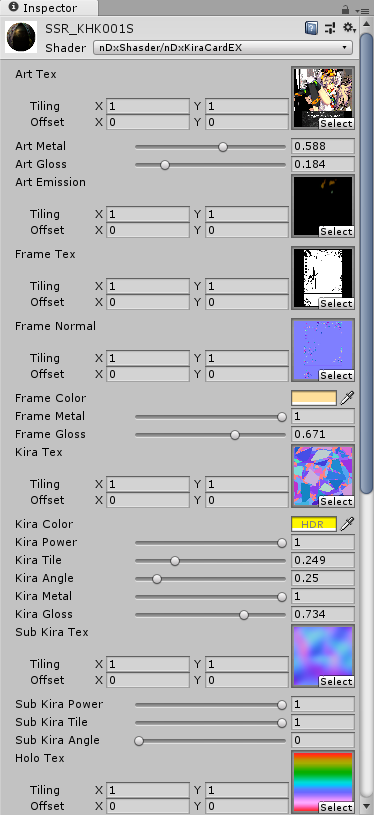Click the Sub Kira Tex label
The width and height of the screenshot is (374, 815).
tap(52, 633)
